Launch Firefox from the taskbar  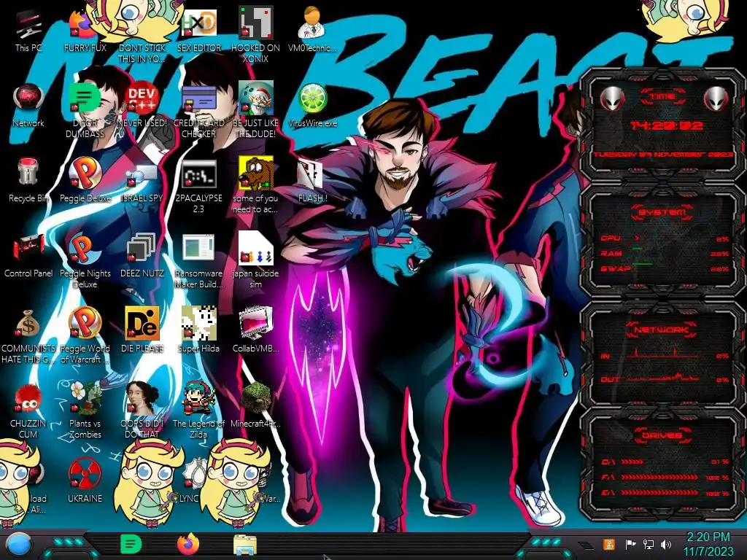pyautogui.click(x=188, y=544)
